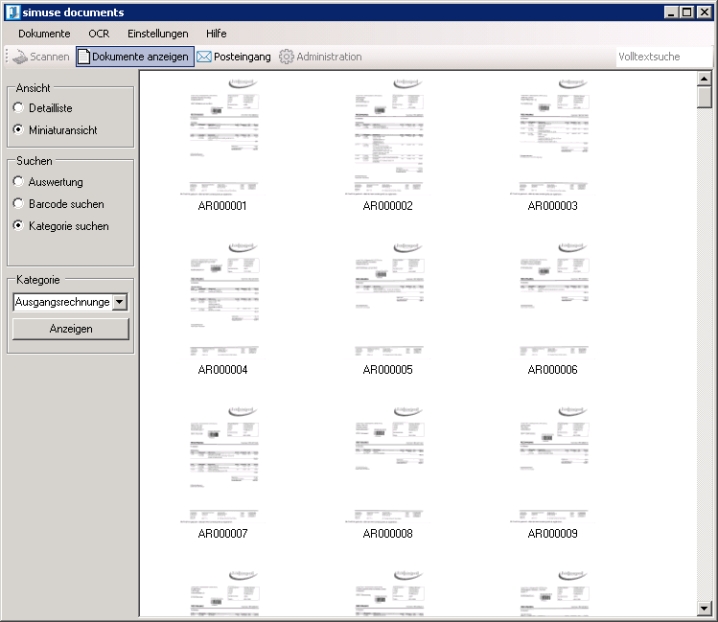The width and height of the screenshot is (718, 622).
Task: Open the Hilfe menu
Action: tap(216, 34)
